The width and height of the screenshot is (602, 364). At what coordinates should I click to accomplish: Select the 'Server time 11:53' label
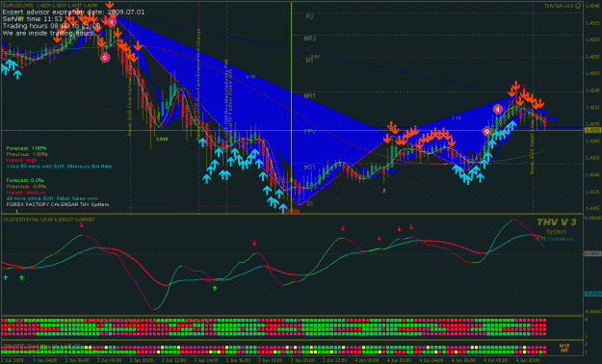pyautogui.click(x=32, y=19)
